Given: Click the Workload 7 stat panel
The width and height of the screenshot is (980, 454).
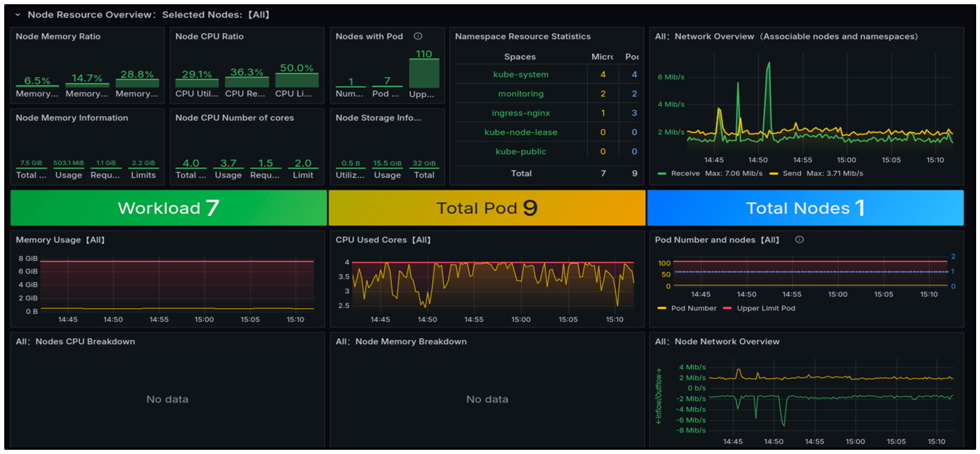Looking at the screenshot, I should [169, 208].
